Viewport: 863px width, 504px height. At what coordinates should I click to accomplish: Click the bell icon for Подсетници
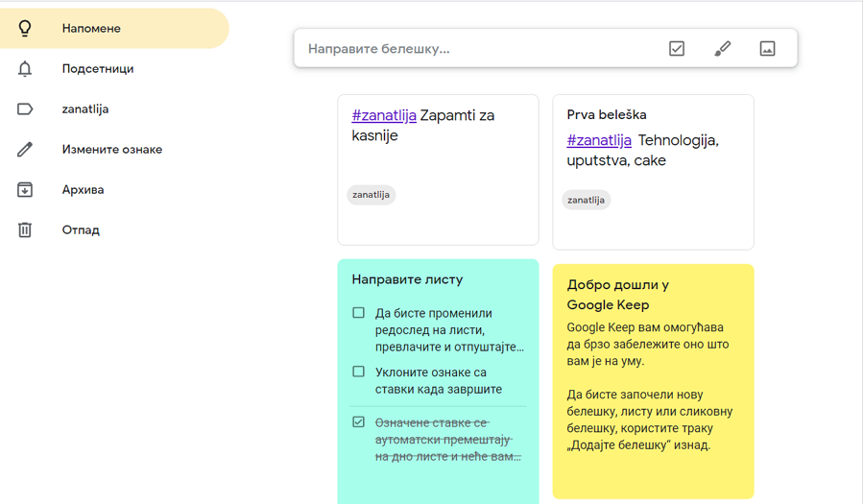(x=25, y=69)
